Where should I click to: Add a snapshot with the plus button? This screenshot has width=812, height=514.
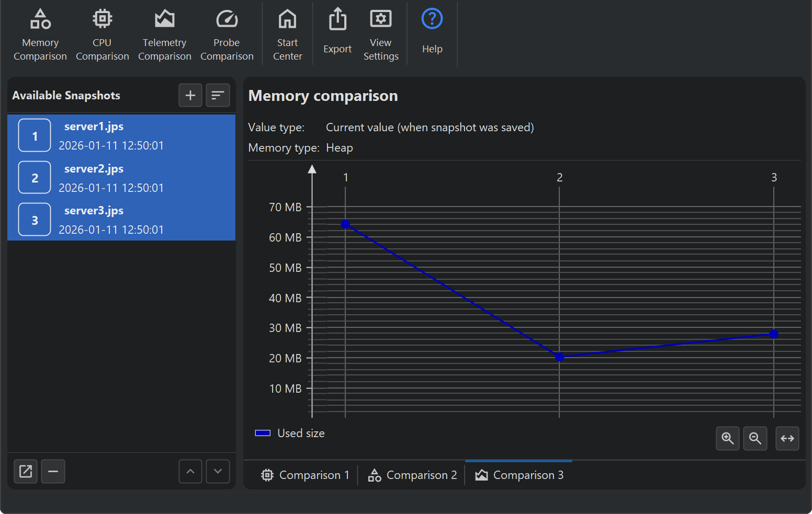point(190,95)
